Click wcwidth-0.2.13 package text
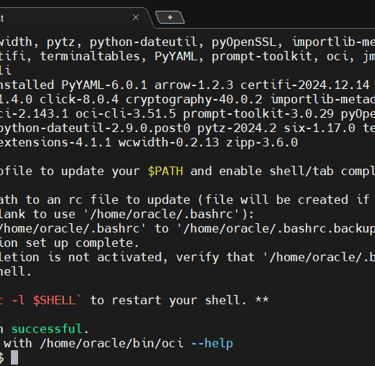The height and width of the screenshot is (366, 375). (169, 142)
